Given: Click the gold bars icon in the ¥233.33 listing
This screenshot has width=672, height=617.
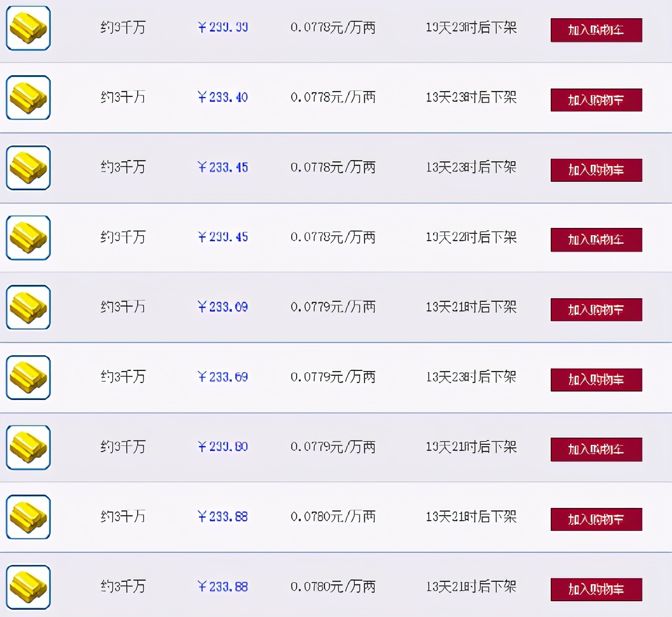Looking at the screenshot, I should click(28, 28).
